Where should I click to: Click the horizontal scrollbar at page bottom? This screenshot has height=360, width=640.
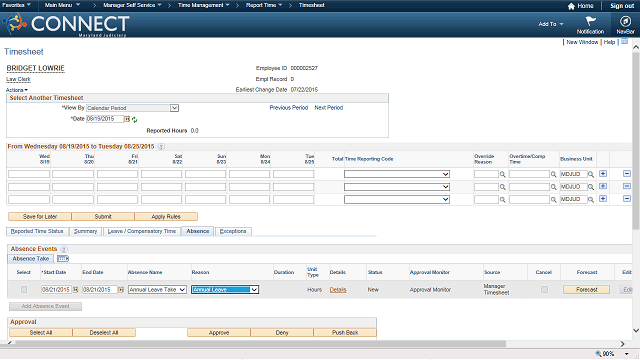click(257, 344)
